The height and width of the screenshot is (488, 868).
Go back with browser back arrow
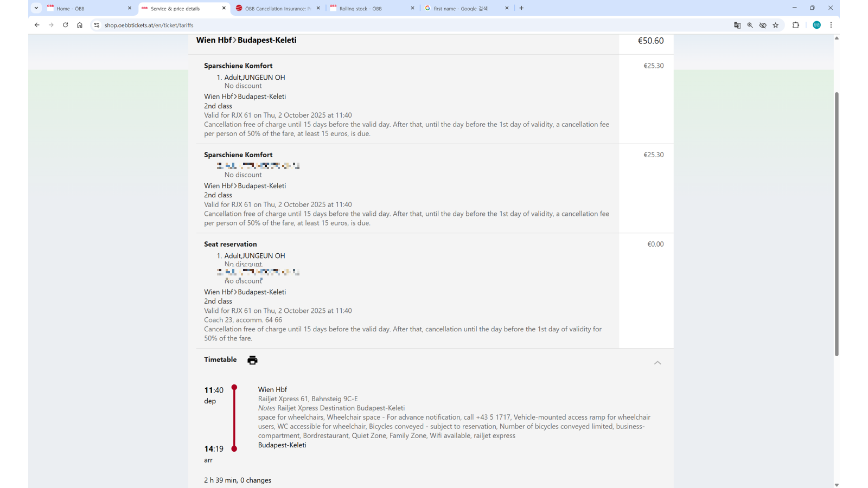pos(37,25)
